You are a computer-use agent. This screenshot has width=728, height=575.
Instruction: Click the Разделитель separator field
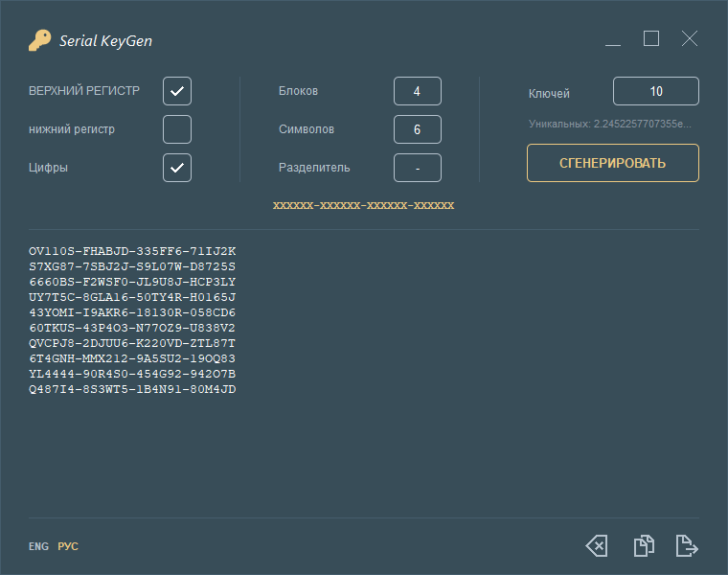[x=418, y=168]
